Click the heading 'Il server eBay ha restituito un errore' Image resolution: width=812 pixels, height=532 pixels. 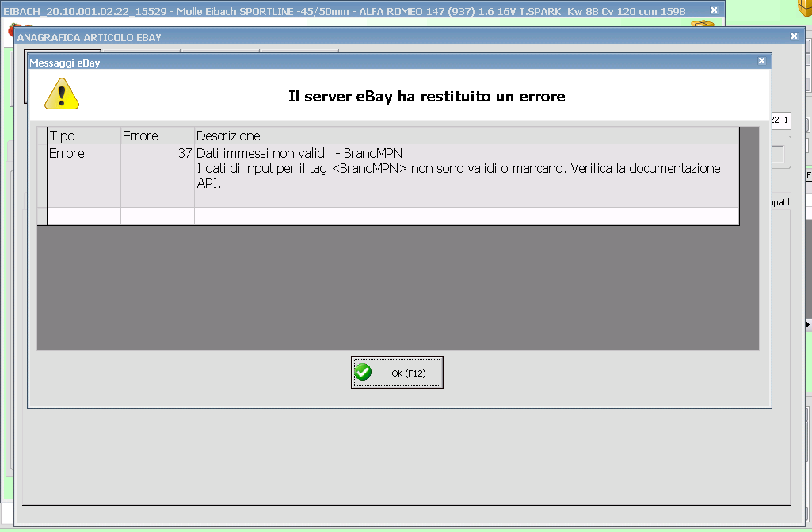click(427, 97)
